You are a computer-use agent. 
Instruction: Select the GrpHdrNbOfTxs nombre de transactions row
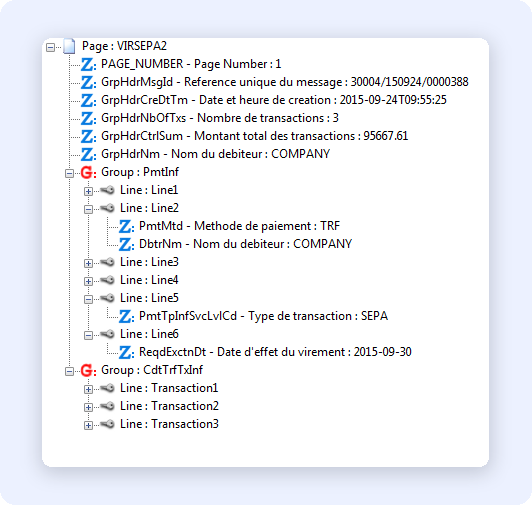point(220,118)
